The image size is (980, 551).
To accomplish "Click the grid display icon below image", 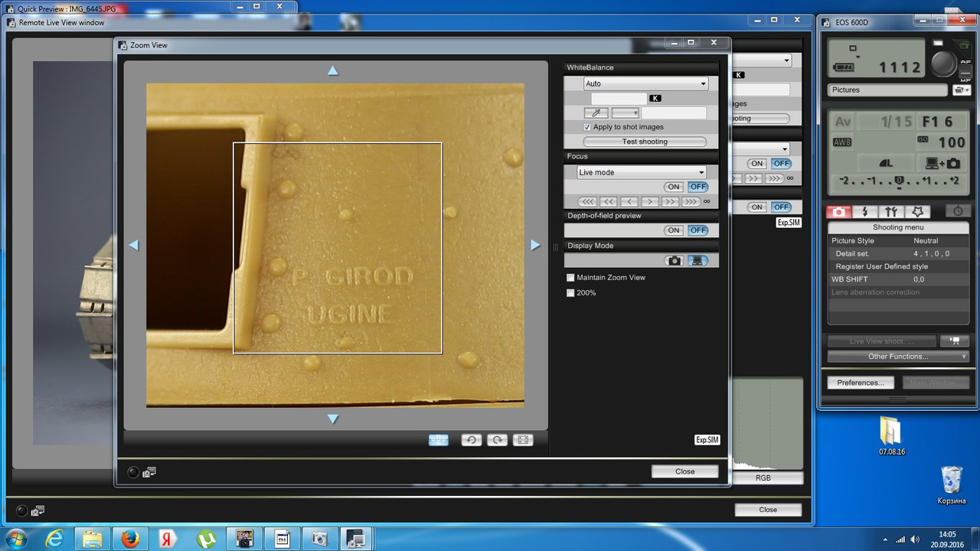I will (439, 439).
